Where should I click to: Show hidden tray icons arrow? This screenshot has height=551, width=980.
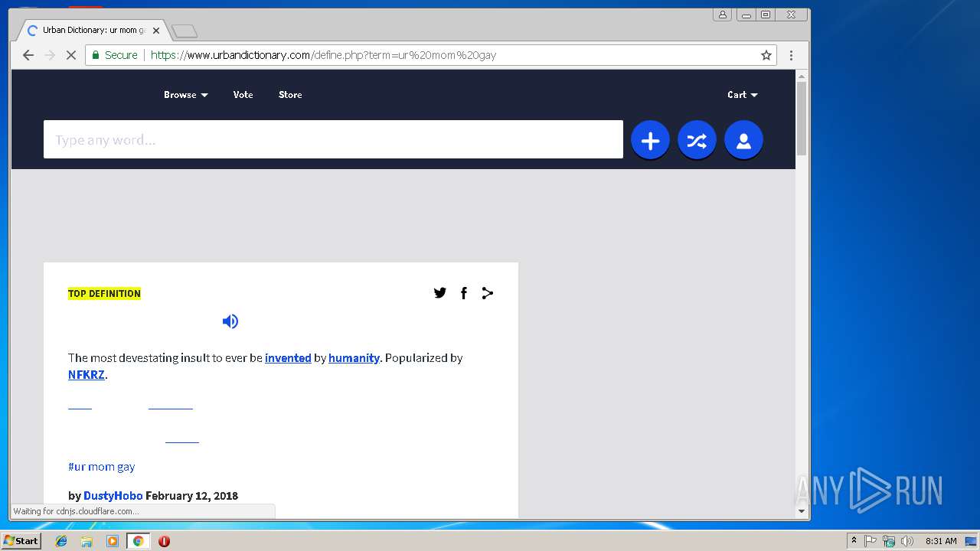point(854,541)
